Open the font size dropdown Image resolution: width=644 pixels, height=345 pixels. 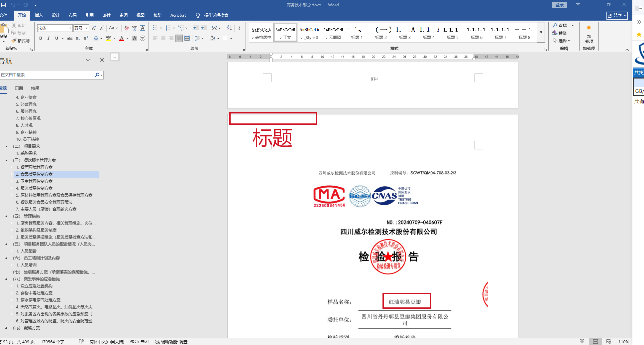pos(86,28)
